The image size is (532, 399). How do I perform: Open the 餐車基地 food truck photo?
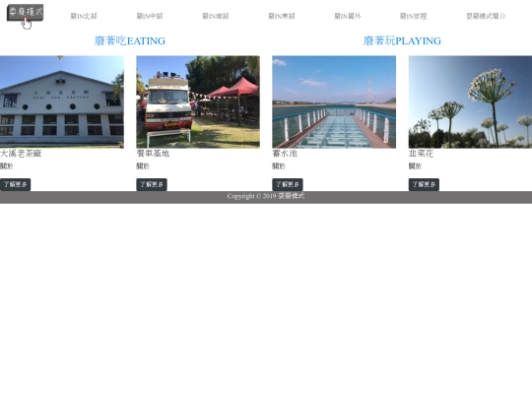click(198, 102)
